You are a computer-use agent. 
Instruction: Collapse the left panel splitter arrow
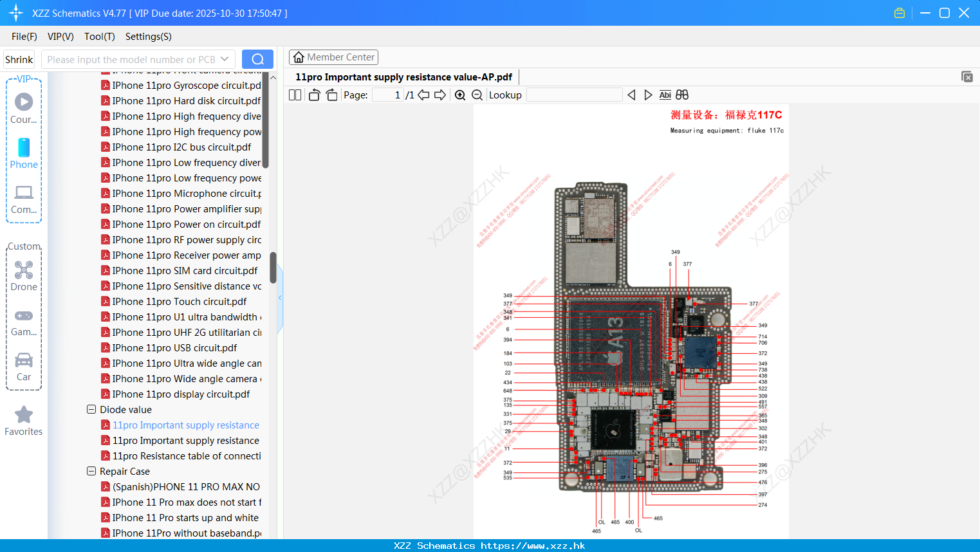(x=280, y=298)
